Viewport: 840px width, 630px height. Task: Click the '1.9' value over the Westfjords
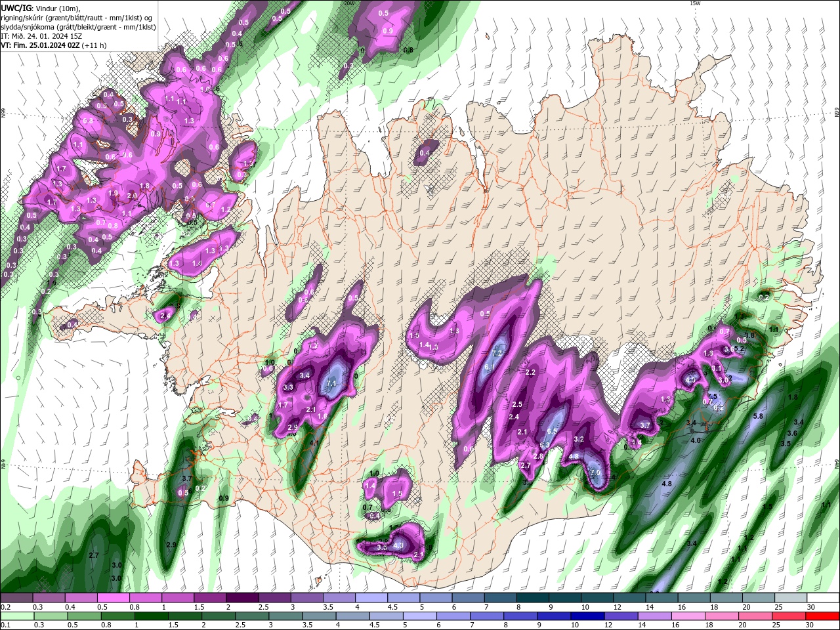point(113,193)
